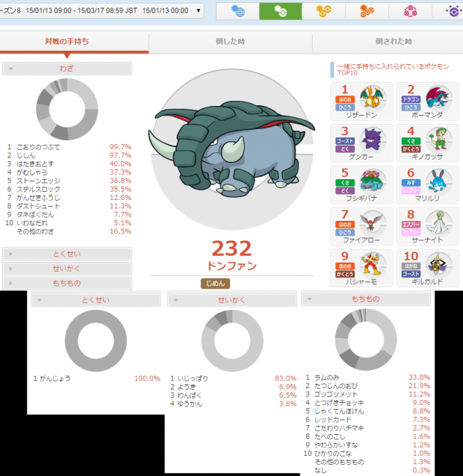The width and height of the screenshot is (463, 476).
Task: Switch to the 倒した時 tab
Action: 230,41
